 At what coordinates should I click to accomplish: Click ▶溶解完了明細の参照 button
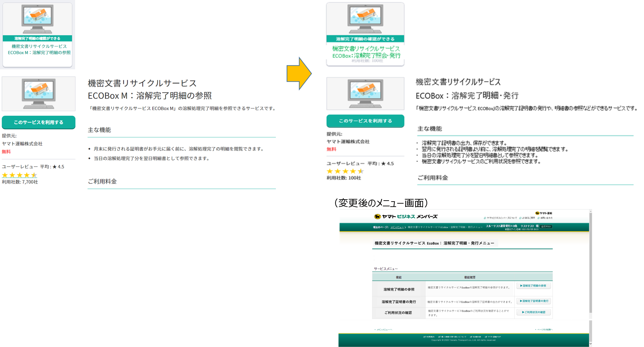(x=534, y=286)
